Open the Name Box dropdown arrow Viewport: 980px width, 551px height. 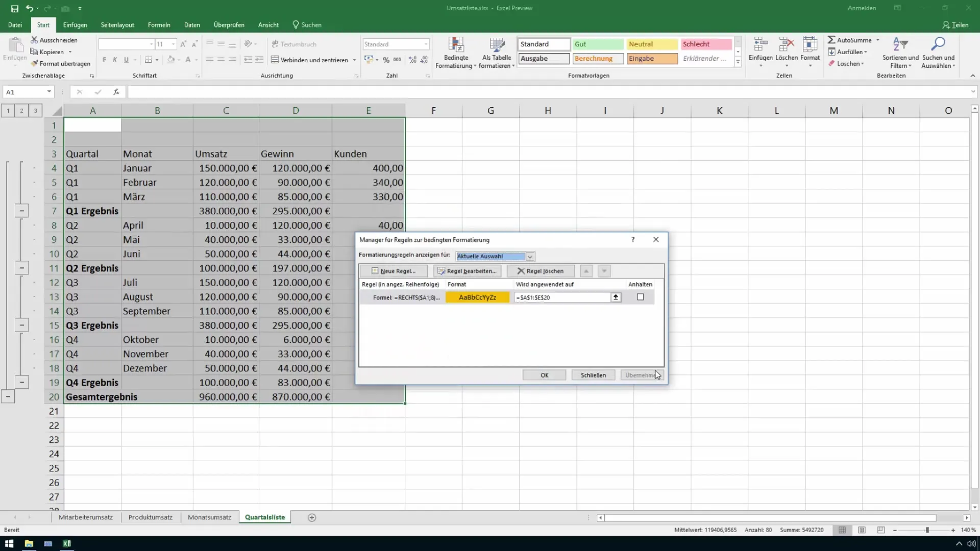[x=49, y=92]
